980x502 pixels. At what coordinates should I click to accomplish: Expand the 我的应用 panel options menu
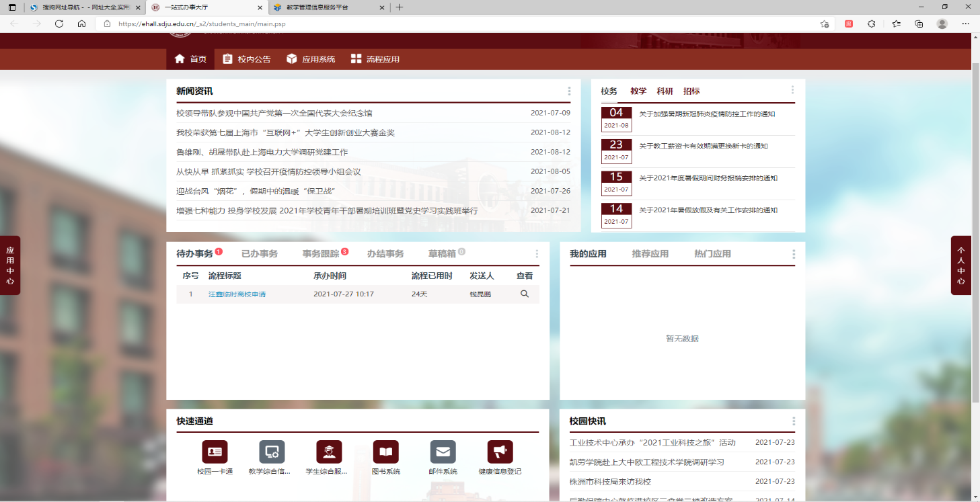(x=794, y=254)
